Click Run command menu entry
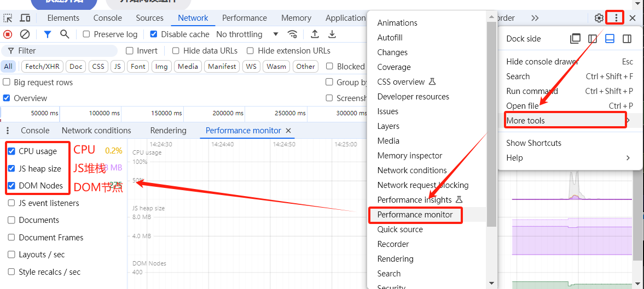This screenshot has height=289, width=644. (x=570, y=91)
